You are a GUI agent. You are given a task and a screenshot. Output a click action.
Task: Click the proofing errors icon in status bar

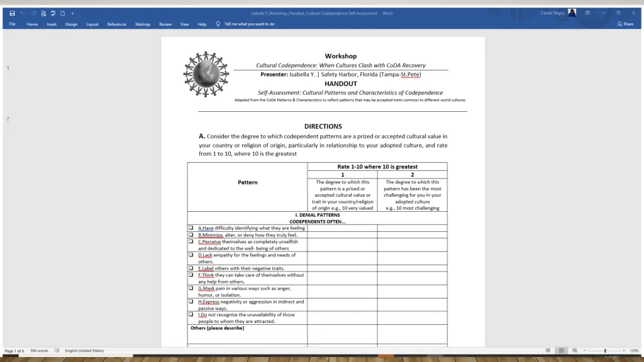pyautogui.click(x=57, y=351)
